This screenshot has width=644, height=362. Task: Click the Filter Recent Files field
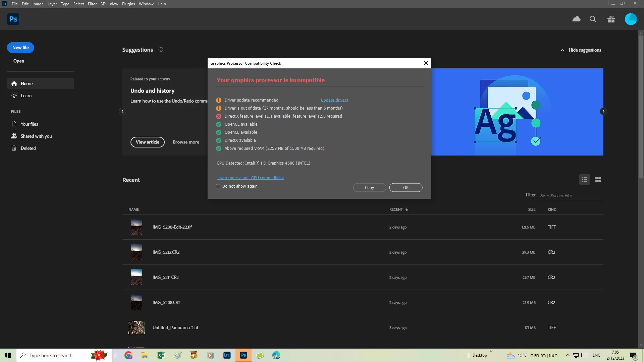(570, 196)
